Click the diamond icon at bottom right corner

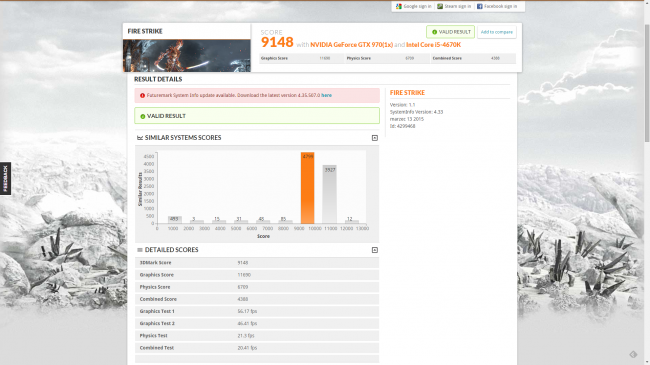click(633, 354)
